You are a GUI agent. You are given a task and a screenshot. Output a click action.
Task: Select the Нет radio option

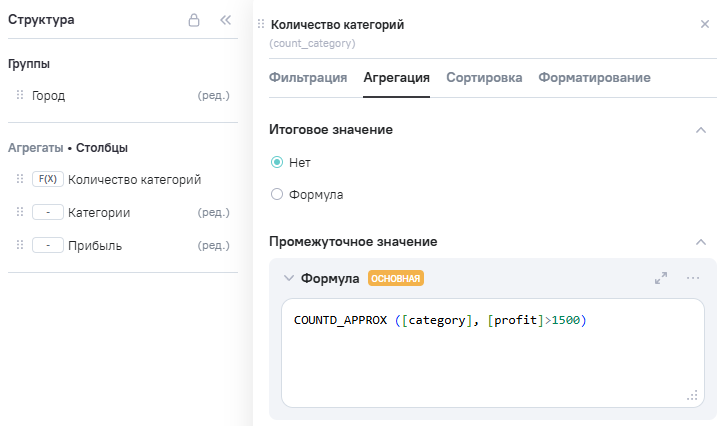pos(277,162)
